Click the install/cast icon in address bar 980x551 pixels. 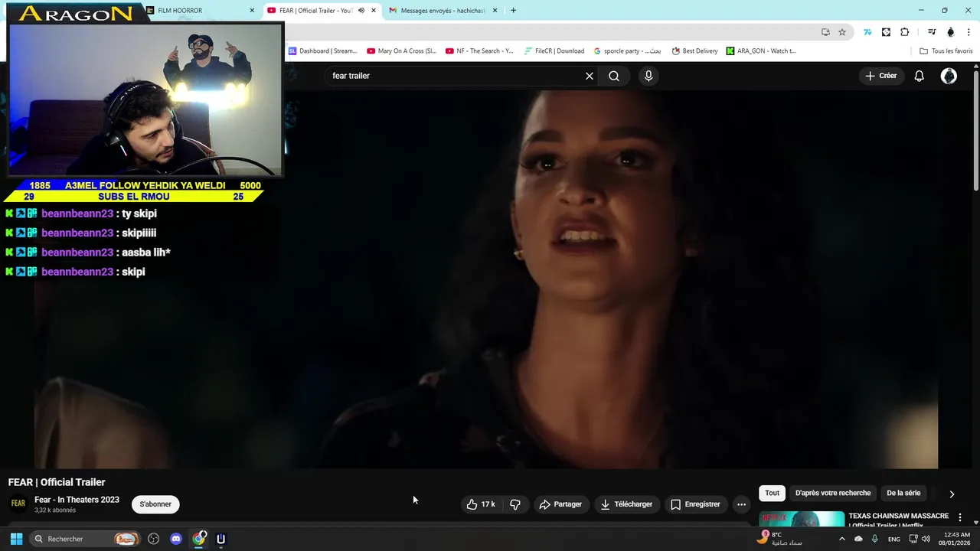(x=825, y=32)
